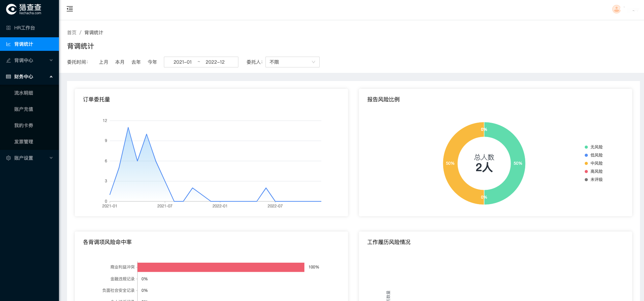Open the 委托人 不限 dropdown
Screen dimensions: 644x301
click(293, 62)
